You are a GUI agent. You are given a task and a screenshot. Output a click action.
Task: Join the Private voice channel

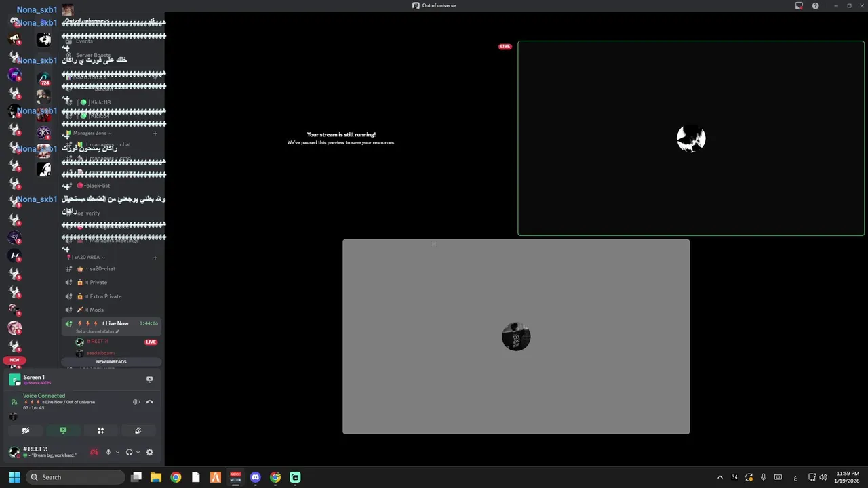pos(112,283)
